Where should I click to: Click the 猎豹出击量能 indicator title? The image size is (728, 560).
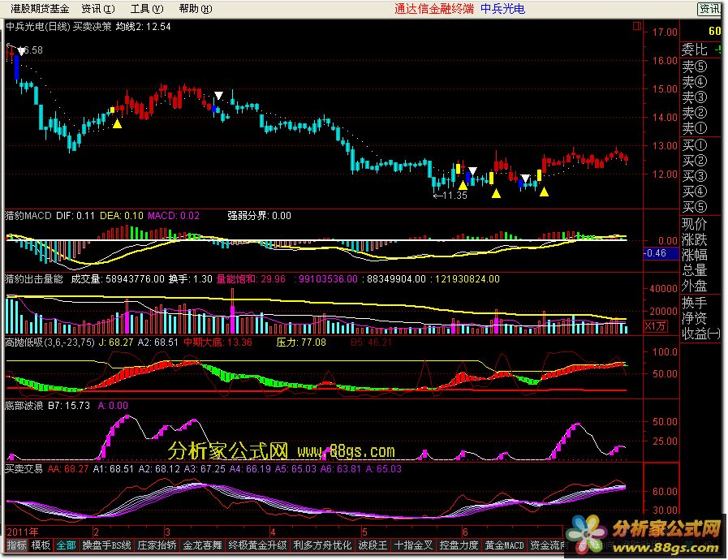click(x=33, y=278)
